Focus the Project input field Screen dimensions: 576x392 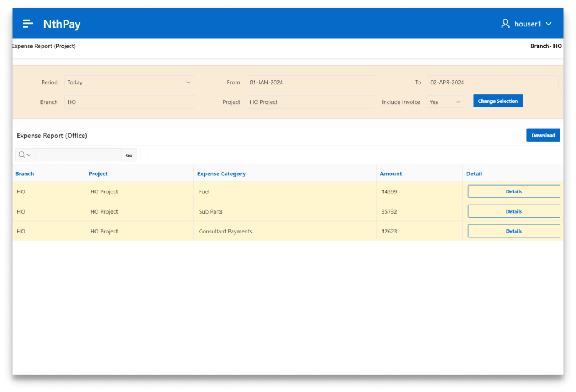[310, 102]
